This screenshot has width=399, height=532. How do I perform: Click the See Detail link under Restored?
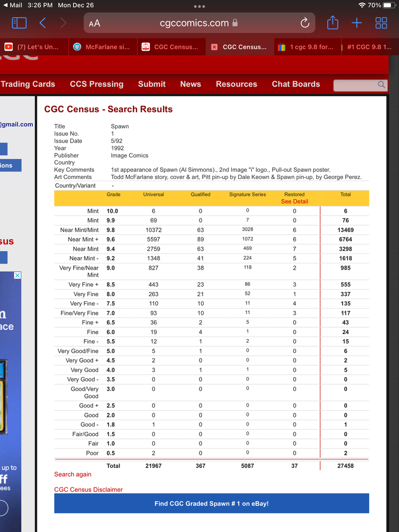[294, 202]
